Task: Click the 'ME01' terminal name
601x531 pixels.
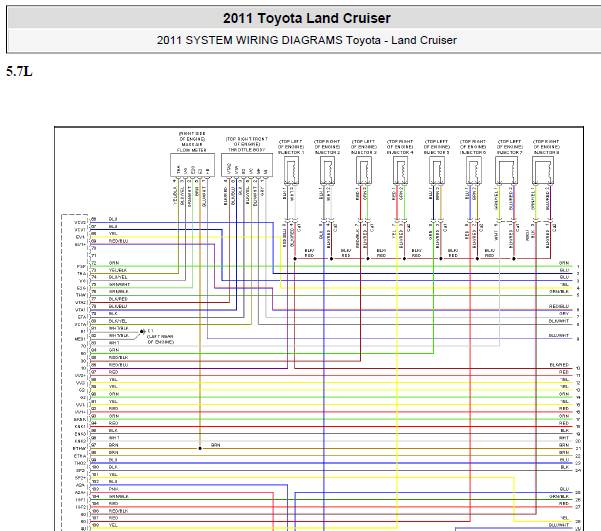Action: 80,339
